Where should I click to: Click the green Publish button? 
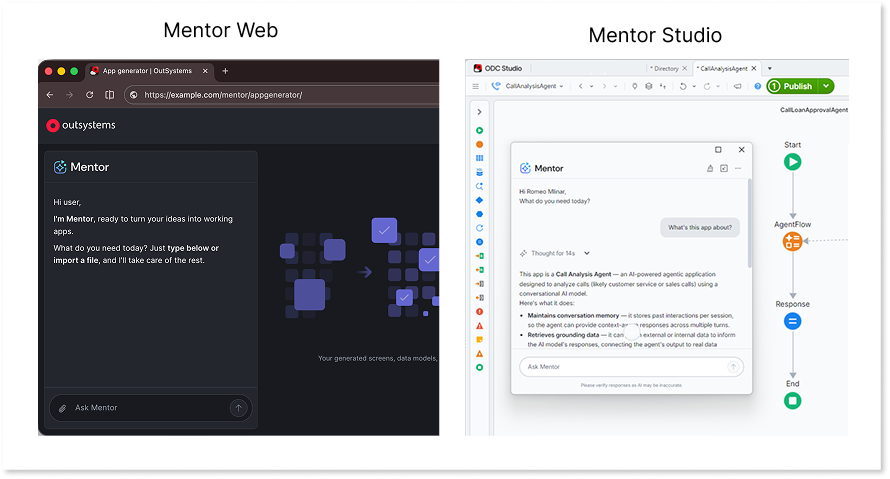(791, 86)
